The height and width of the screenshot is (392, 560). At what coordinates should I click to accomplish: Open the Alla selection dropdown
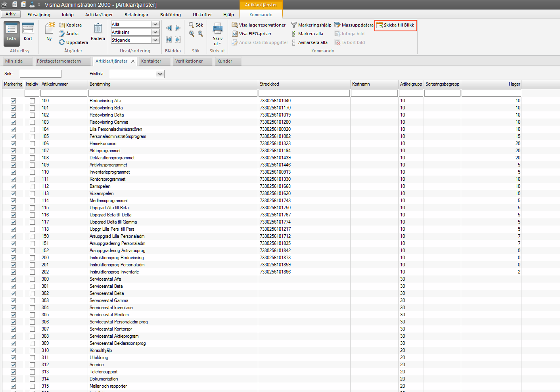(x=155, y=24)
